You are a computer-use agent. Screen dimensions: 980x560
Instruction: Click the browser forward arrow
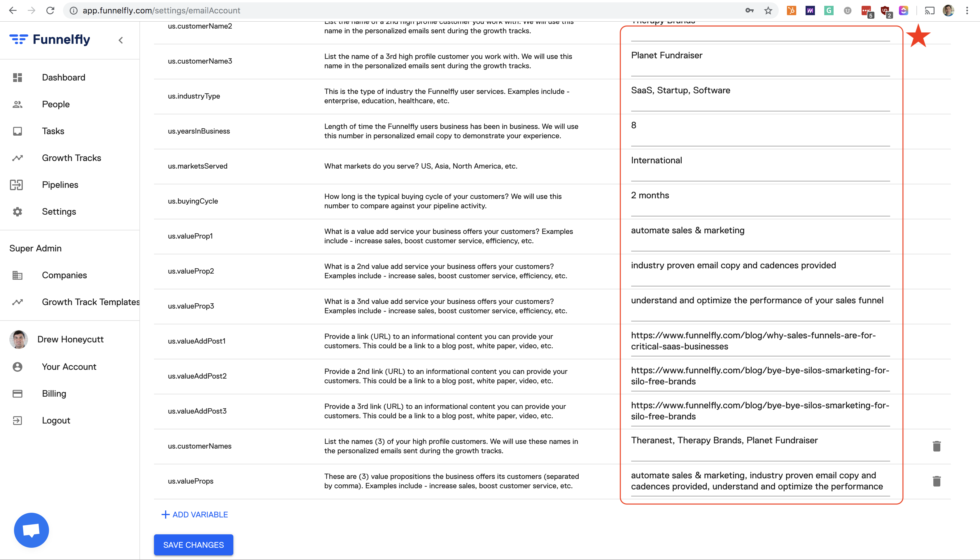pyautogui.click(x=32, y=10)
